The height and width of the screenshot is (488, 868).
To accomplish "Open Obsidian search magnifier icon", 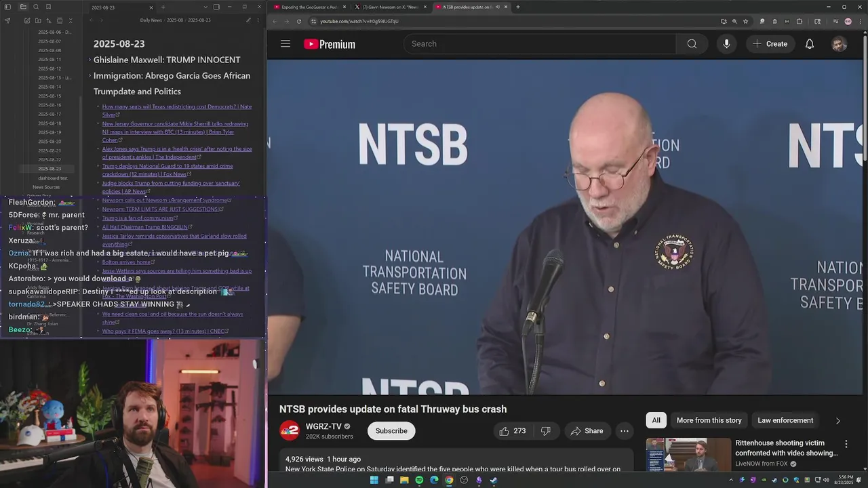I will pos(36,7).
